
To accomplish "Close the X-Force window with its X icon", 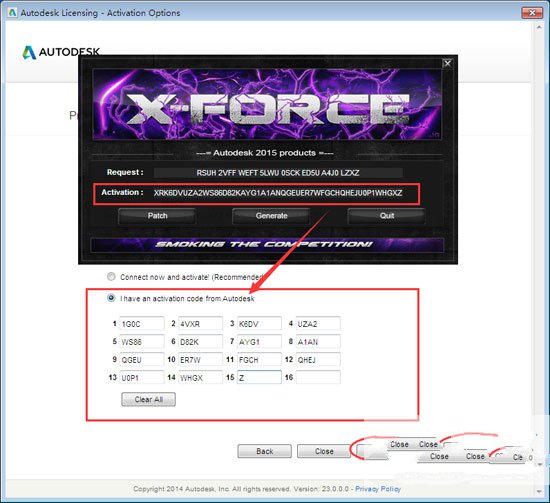I will pyautogui.click(x=447, y=63).
